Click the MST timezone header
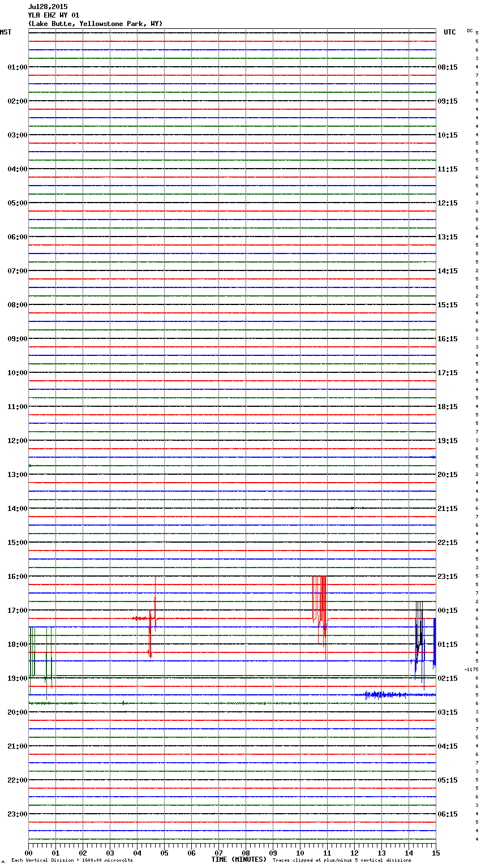Screen dimensions: 481x868 click(6, 32)
